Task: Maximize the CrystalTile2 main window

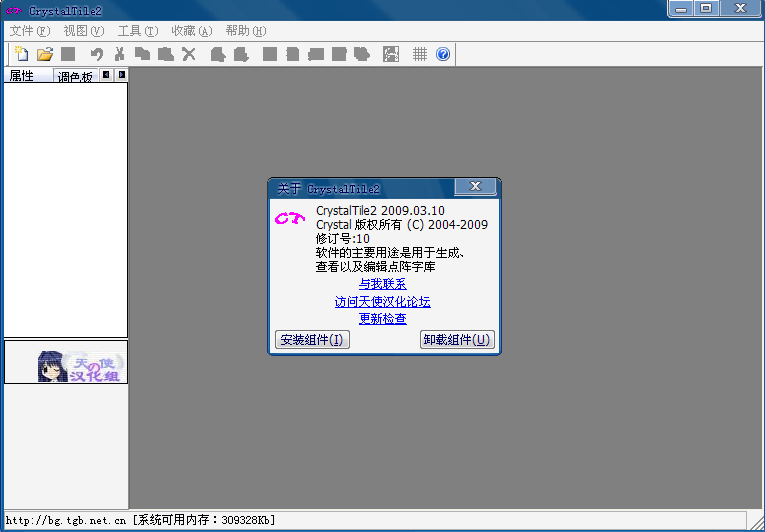Action: point(706,8)
